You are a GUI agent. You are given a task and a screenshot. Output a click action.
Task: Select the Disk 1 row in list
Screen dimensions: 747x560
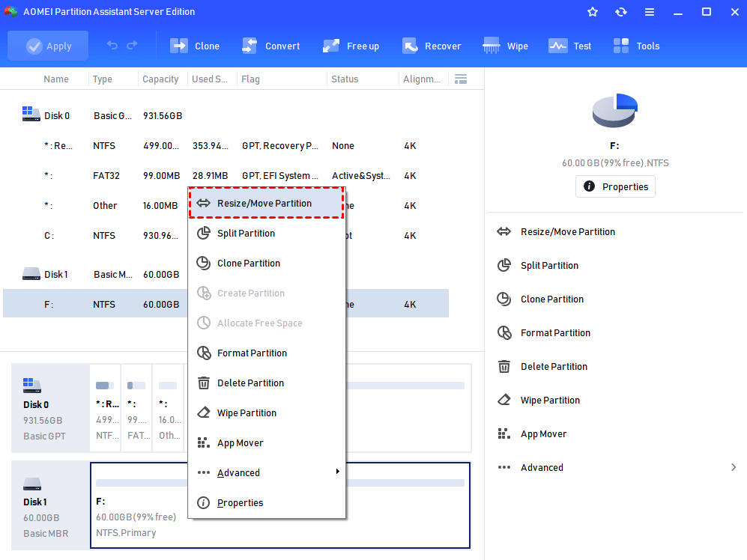point(95,275)
